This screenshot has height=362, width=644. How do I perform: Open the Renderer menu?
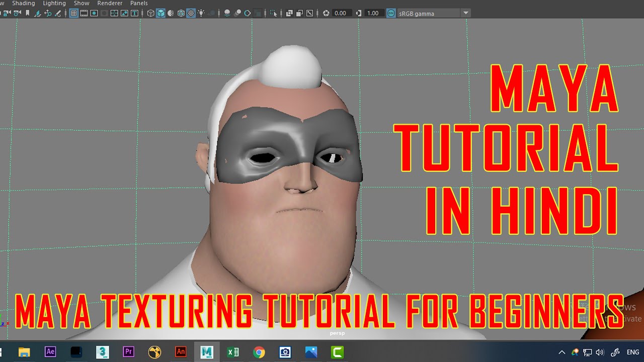[x=110, y=4]
